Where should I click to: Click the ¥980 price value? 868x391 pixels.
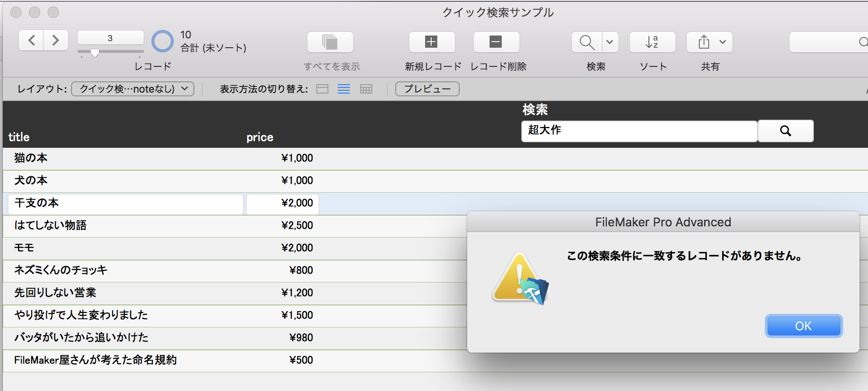(301, 338)
